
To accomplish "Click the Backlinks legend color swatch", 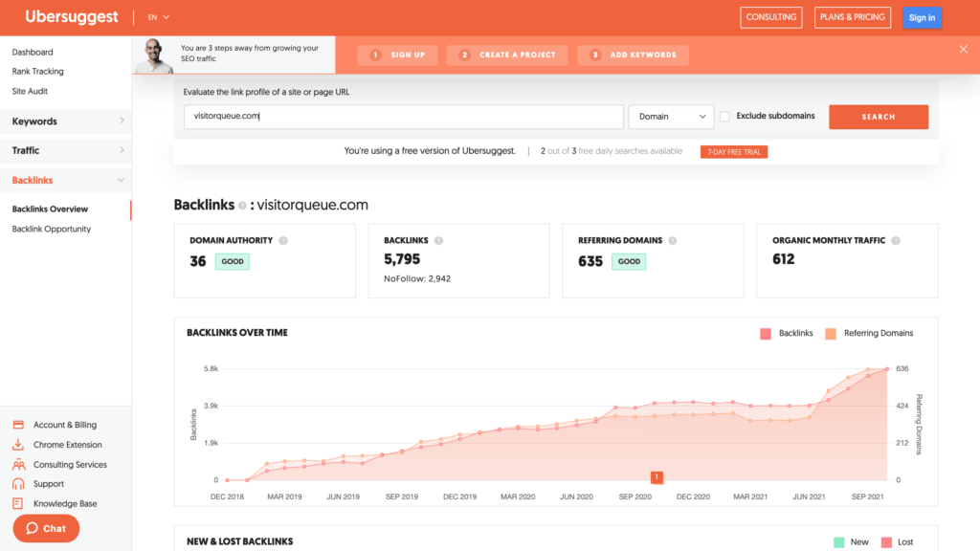I will click(766, 334).
